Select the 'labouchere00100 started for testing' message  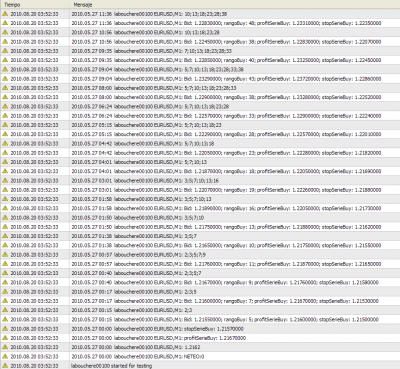coord(111,366)
